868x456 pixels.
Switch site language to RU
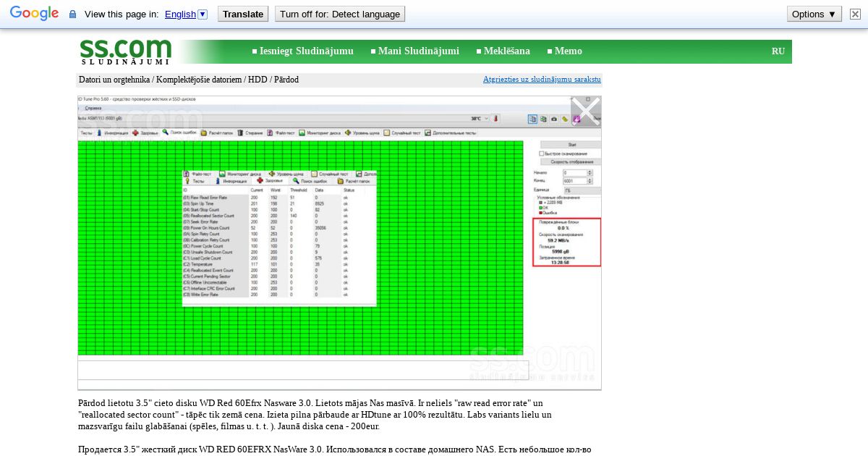[x=778, y=51]
